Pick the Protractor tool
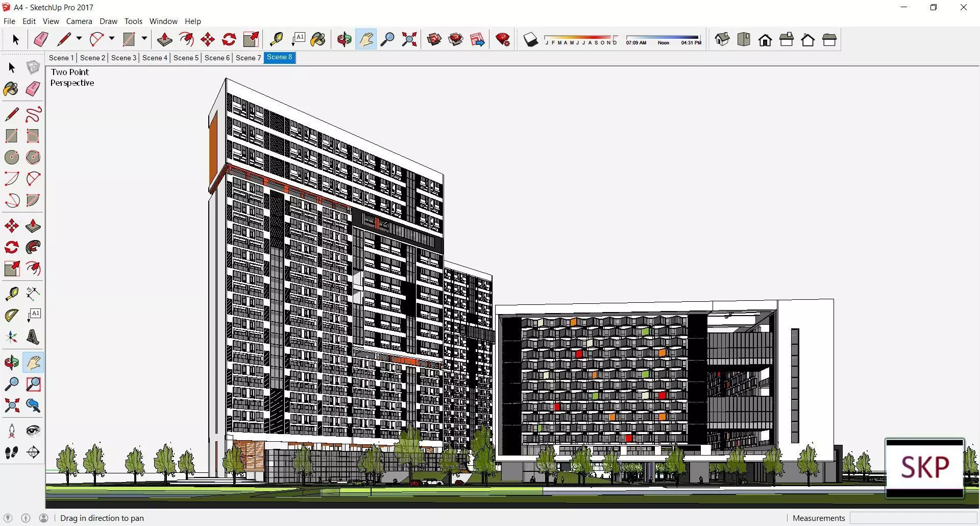This screenshot has width=980, height=526. tap(12, 315)
